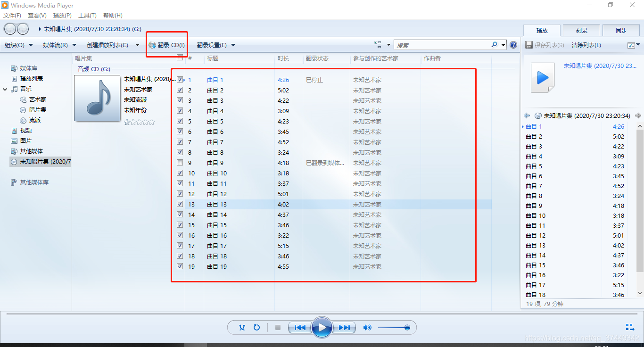The height and width of the screenshot is (347, 644).
Task: Click the 未知唱片集 link in list pane
Action: click(600, 66)
